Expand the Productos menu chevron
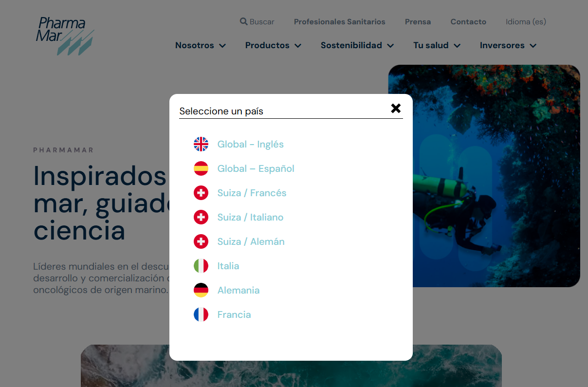 298,46
